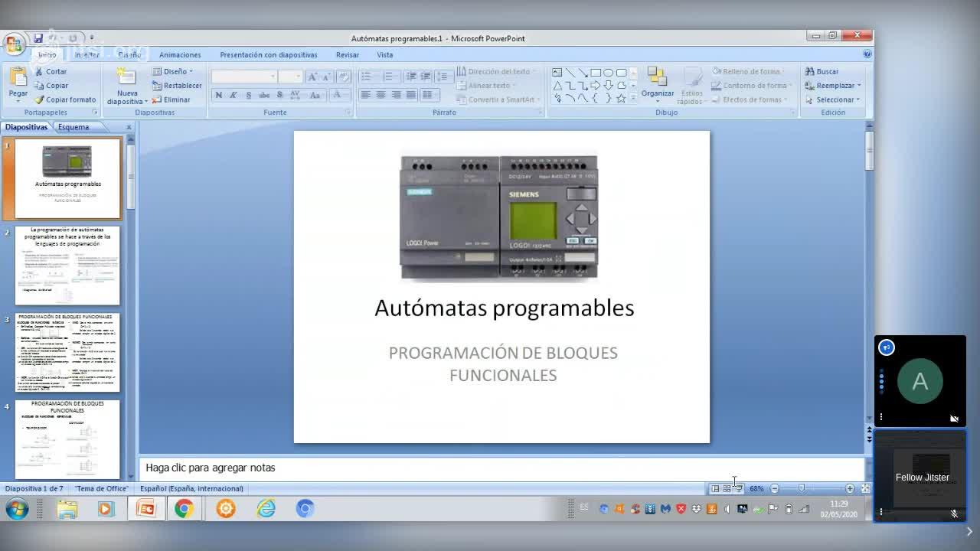Open Windows Start menu

[x=17, y=509]
